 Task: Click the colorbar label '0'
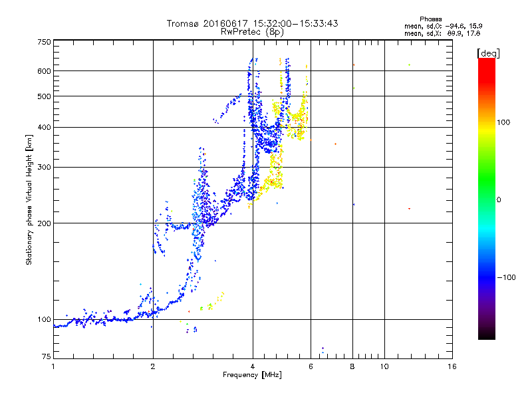coord(499,200)
